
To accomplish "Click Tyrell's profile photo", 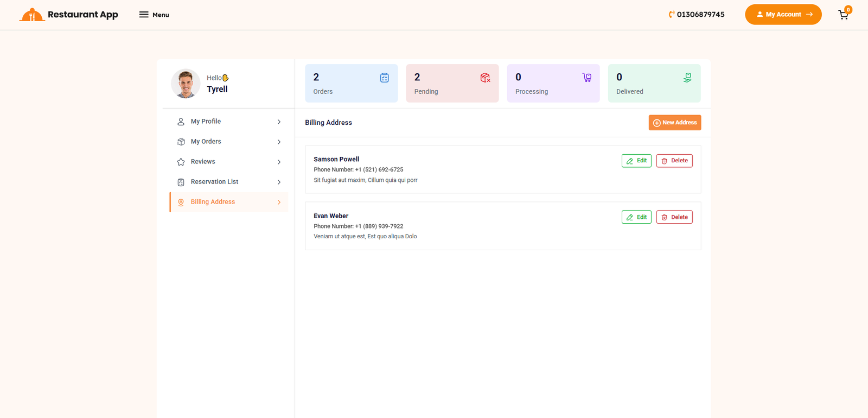I will pyautogui.click(x=186, y=84).
